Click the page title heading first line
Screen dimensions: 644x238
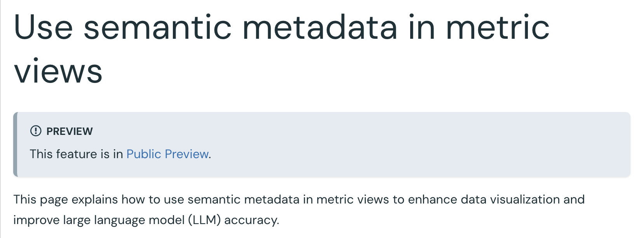(x=282, y=27)
